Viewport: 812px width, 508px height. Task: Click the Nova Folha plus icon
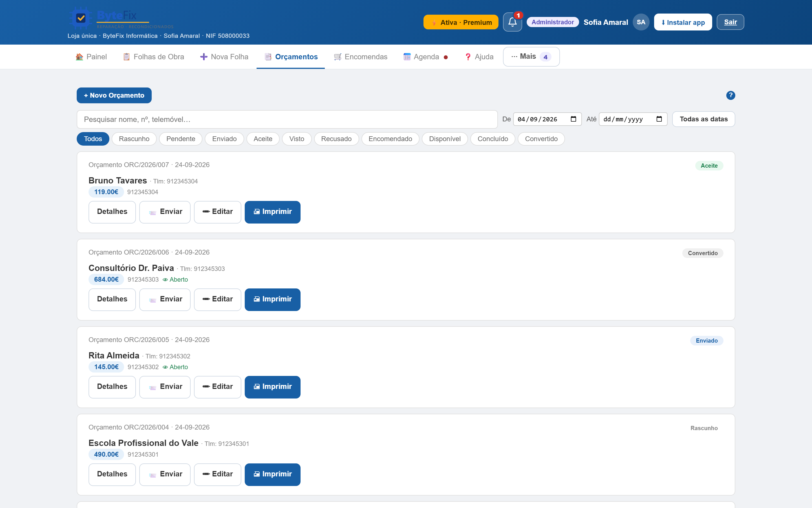tap(204, 57)
